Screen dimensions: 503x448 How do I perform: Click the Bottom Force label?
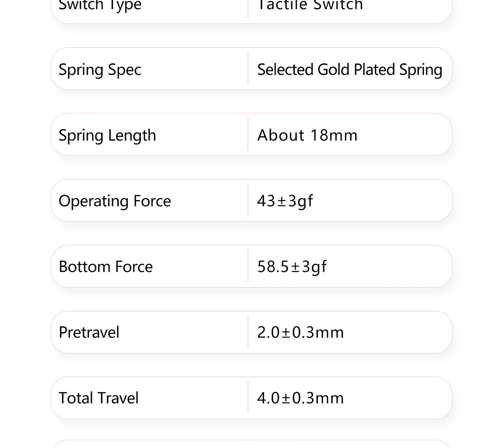(x=106, y=266)
